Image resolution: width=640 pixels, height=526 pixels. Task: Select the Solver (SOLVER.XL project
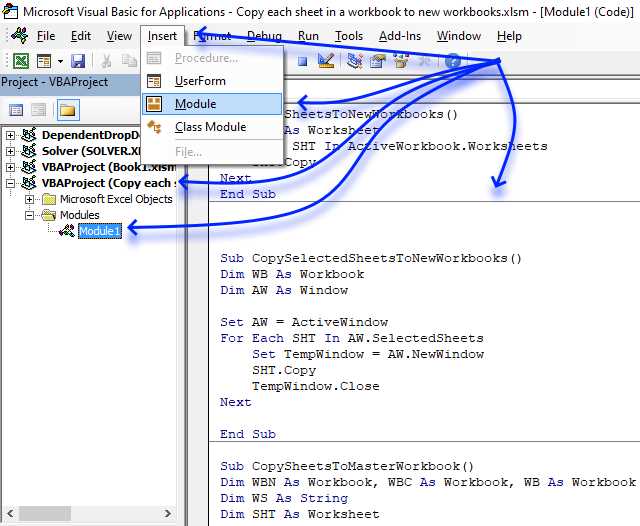pyautogui.click(x=91, y=151)
